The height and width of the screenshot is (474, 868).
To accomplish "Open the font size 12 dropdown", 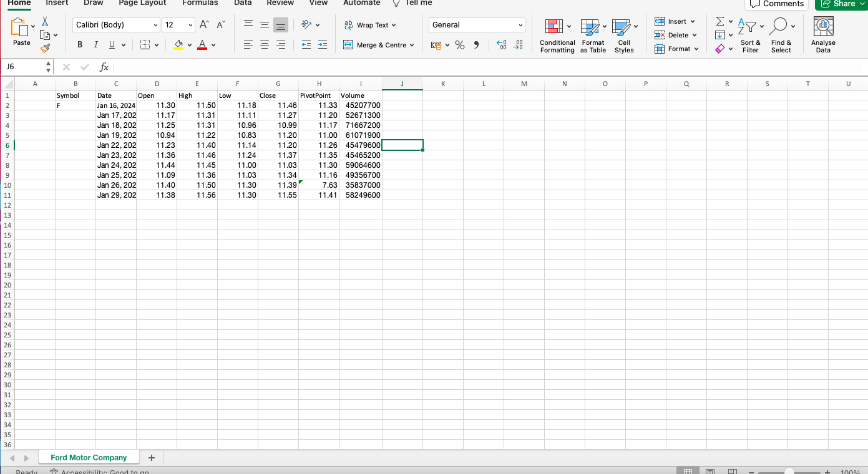I will (x=190, y=25).
